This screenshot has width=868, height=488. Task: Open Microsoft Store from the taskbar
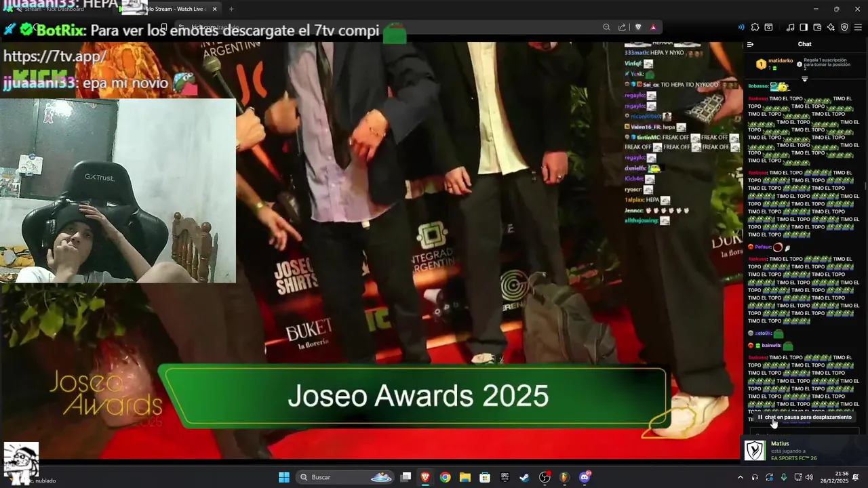click(x=485, y=477)
